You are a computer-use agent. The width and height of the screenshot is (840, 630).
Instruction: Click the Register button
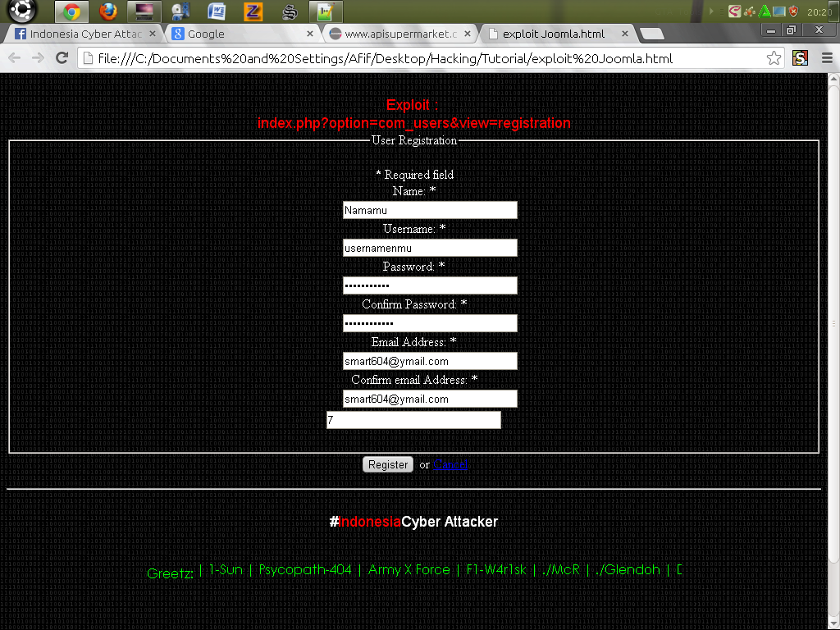[388, 464]
